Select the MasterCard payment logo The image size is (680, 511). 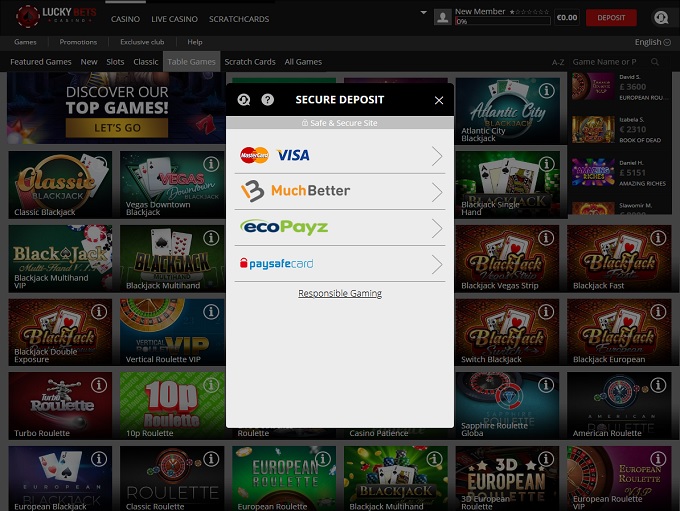(x=254, y=155)
